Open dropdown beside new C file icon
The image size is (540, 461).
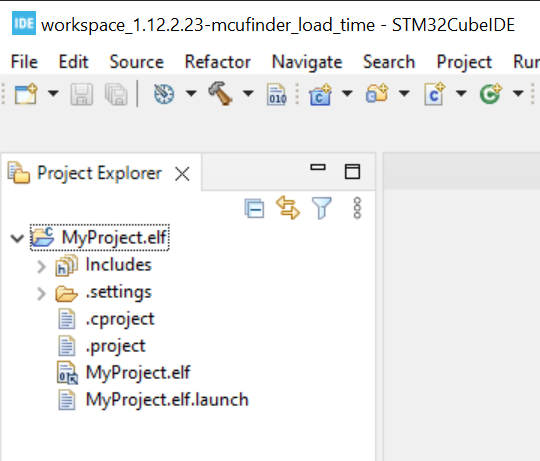click(461, 93)
